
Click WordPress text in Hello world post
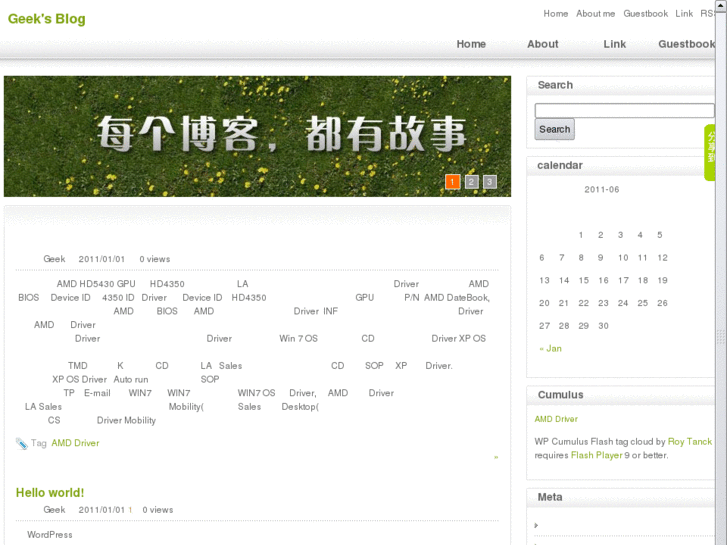click(x=50, y=534)
